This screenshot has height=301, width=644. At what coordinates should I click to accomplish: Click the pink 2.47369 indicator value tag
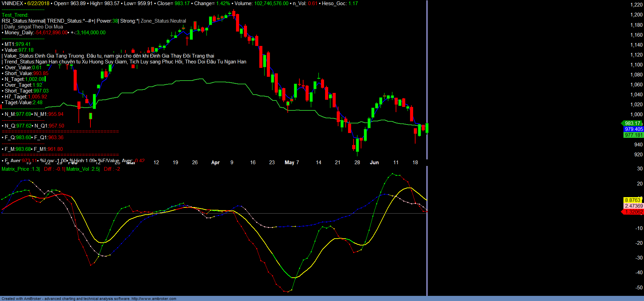[633, 206]
